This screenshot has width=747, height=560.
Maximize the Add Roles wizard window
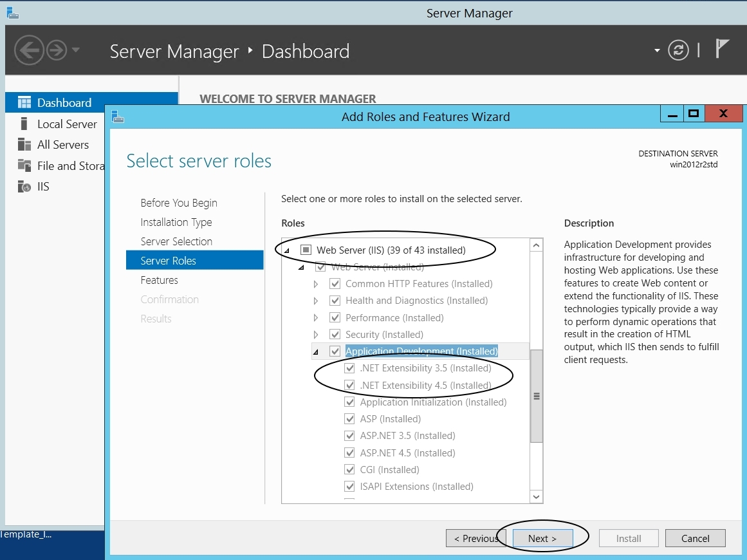click(694, 114)
